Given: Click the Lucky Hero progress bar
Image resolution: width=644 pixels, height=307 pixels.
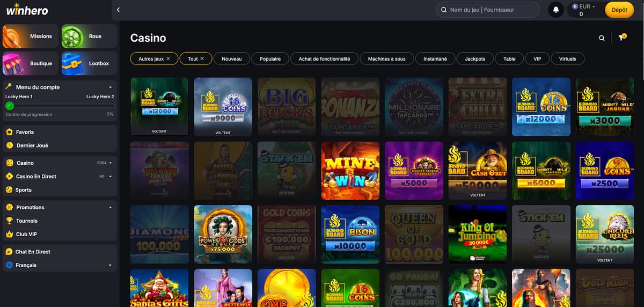Looking at the screenshot, I should 60,106.
